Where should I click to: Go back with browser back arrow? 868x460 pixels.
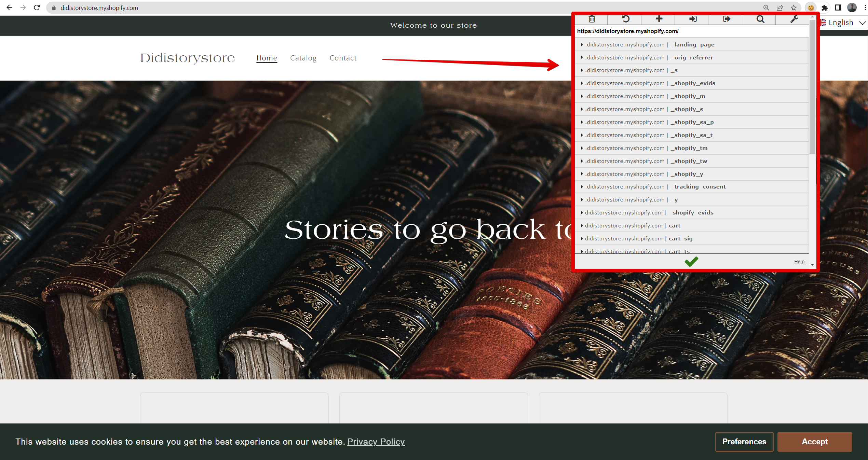click(x=9, y=8)
